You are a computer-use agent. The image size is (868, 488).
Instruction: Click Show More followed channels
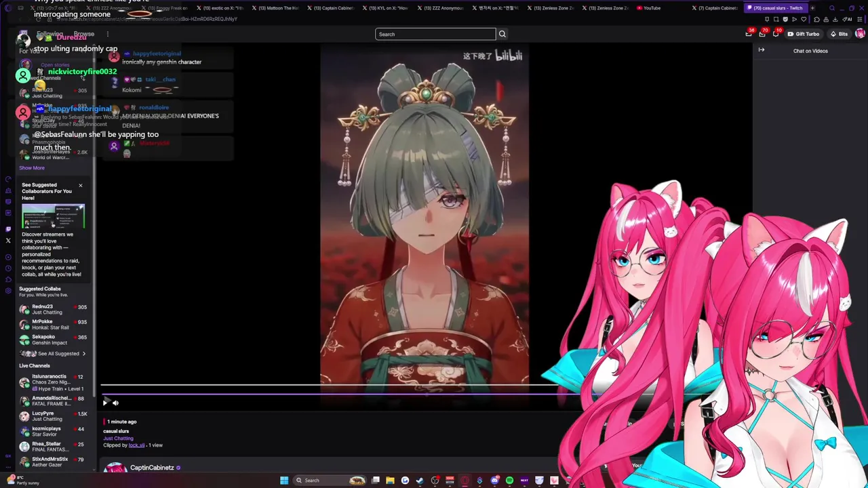pos(32,168)
